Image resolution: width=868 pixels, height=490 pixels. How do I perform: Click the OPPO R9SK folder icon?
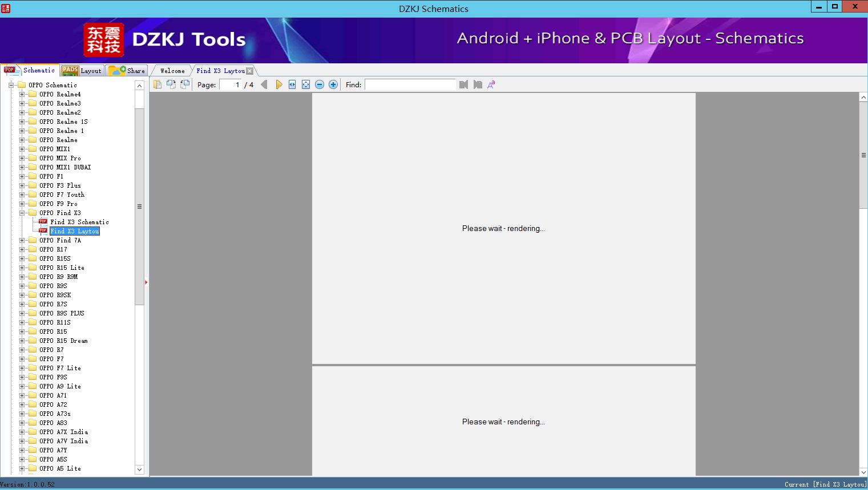[x=33, y=295]
